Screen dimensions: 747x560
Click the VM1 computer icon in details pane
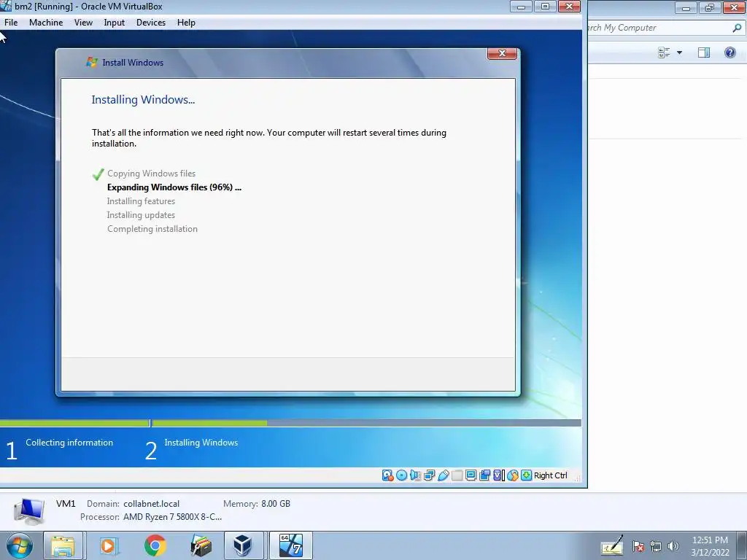29,511
